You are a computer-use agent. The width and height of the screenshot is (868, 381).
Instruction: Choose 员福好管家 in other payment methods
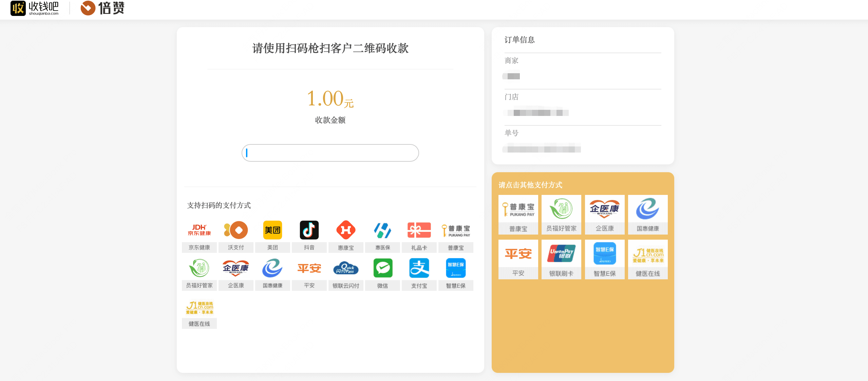point(561,215)
